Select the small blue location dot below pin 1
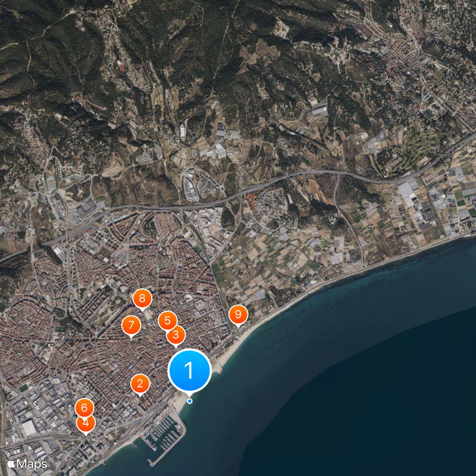 (x=190, y=400)
